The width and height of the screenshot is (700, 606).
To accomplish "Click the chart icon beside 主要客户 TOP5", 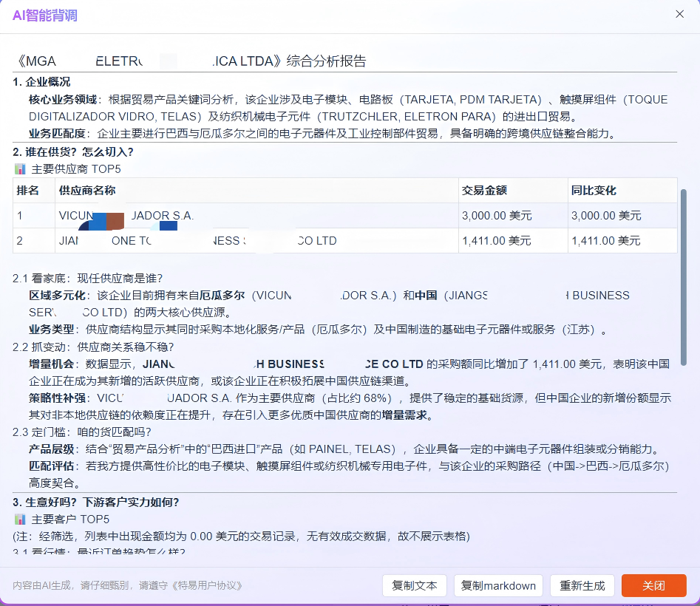I will click(20, 519).
